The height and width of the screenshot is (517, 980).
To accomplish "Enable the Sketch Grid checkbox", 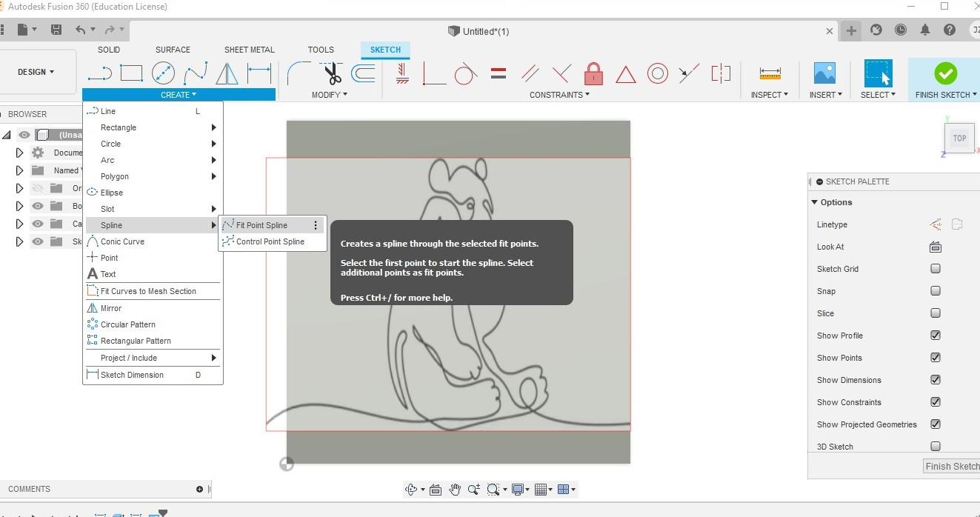I will [936, 269].
